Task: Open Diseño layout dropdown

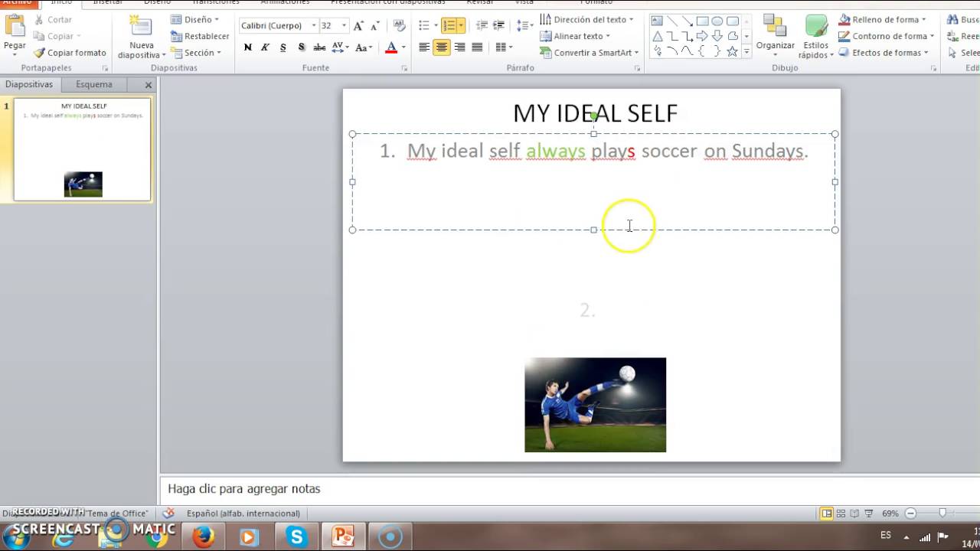Action: 194,19
